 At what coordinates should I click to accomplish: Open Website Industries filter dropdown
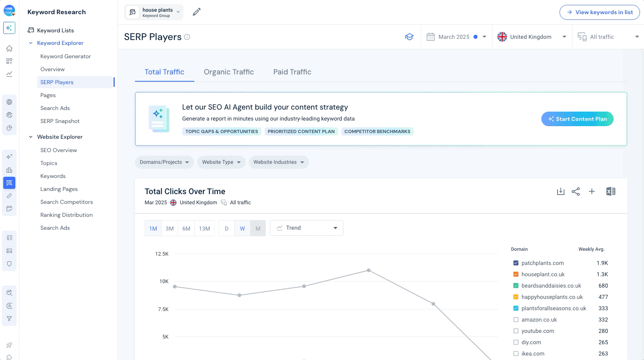tap(279, 162)
